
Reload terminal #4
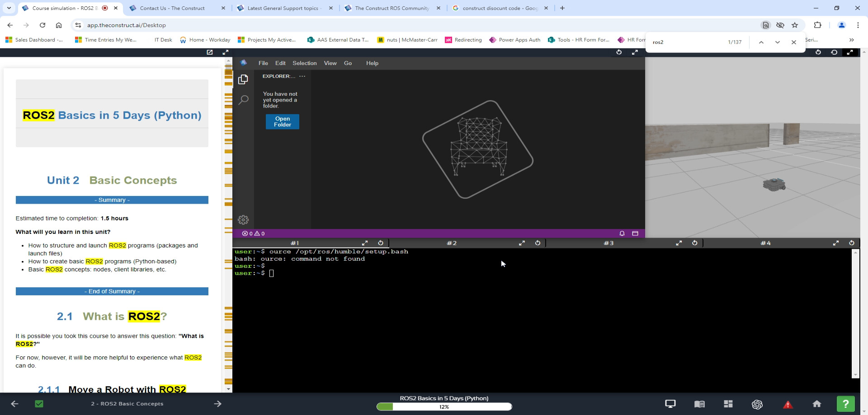(x=852, y=243)
